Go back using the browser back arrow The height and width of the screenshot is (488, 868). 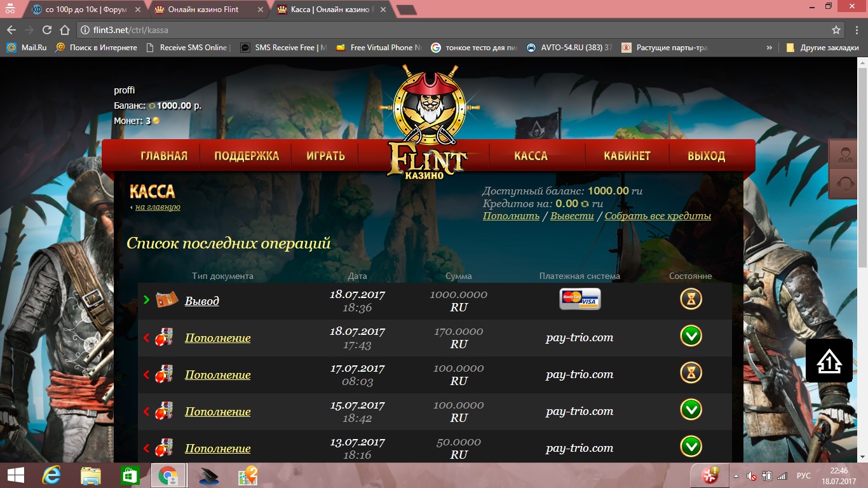tap(11, 30)
